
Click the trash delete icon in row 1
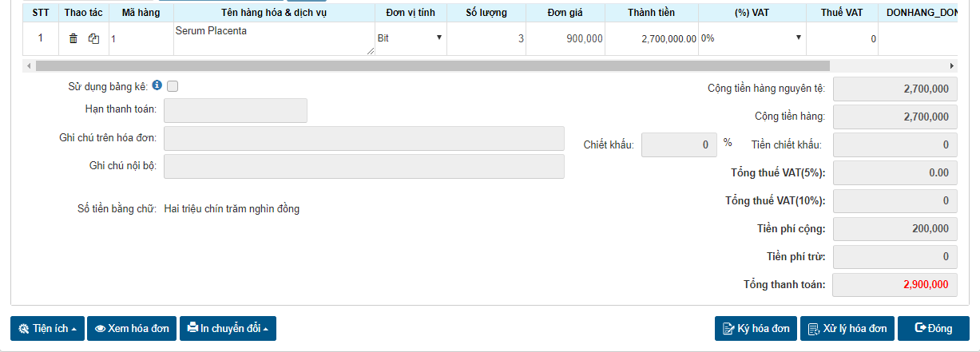(x=73, y=38)
